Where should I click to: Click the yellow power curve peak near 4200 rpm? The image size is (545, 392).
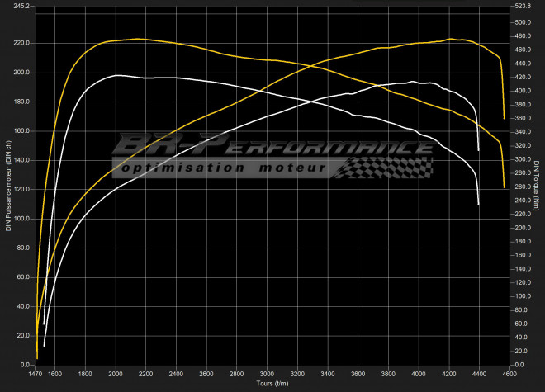click(449, 39)
